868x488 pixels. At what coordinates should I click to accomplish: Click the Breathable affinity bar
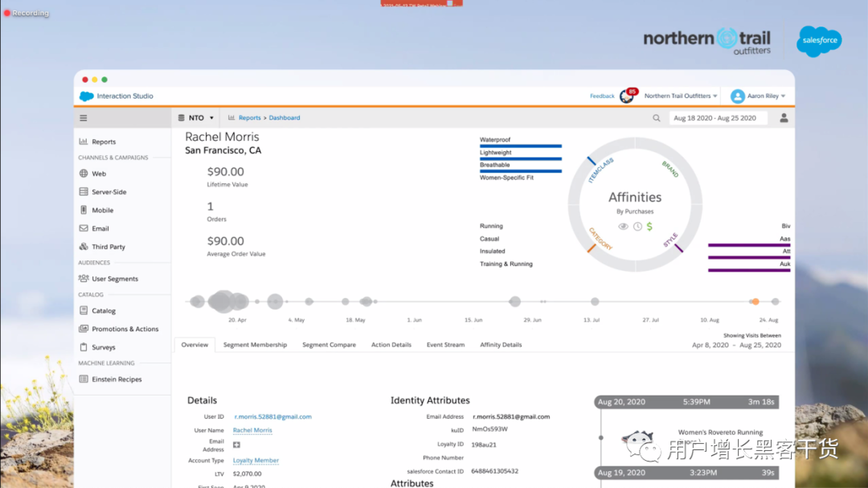pos(520,171)
